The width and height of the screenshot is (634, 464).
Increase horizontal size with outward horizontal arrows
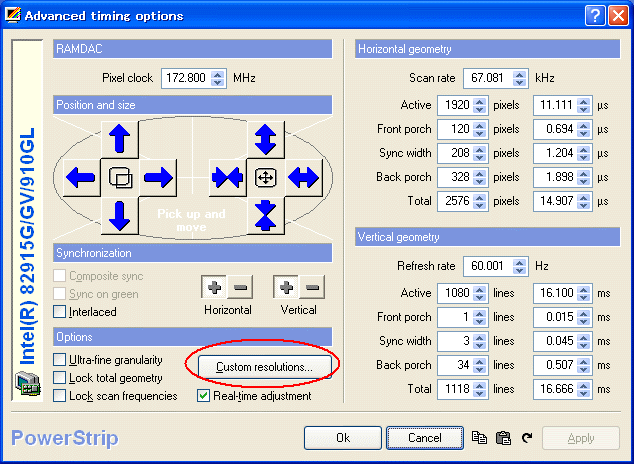click(304, 177)
